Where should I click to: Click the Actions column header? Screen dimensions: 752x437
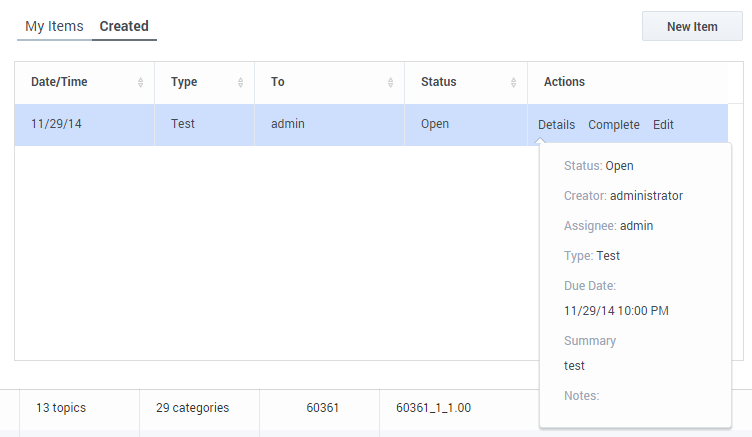pos(564,82)
